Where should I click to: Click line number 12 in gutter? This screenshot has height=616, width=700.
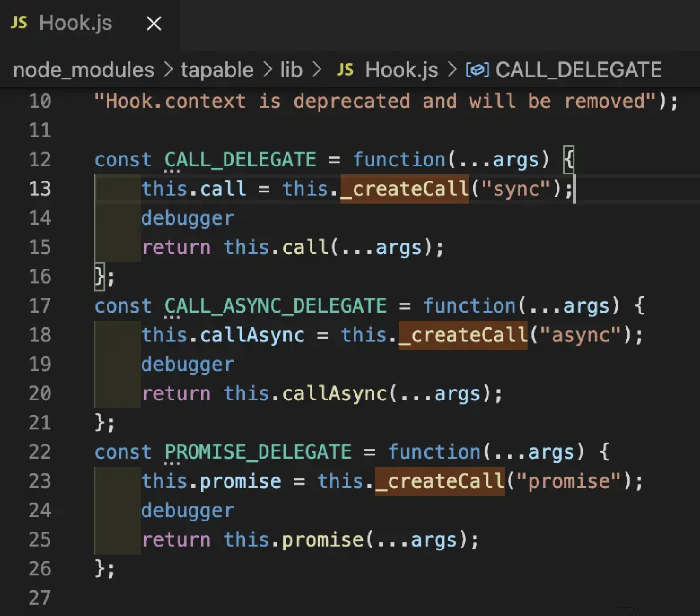40,160
